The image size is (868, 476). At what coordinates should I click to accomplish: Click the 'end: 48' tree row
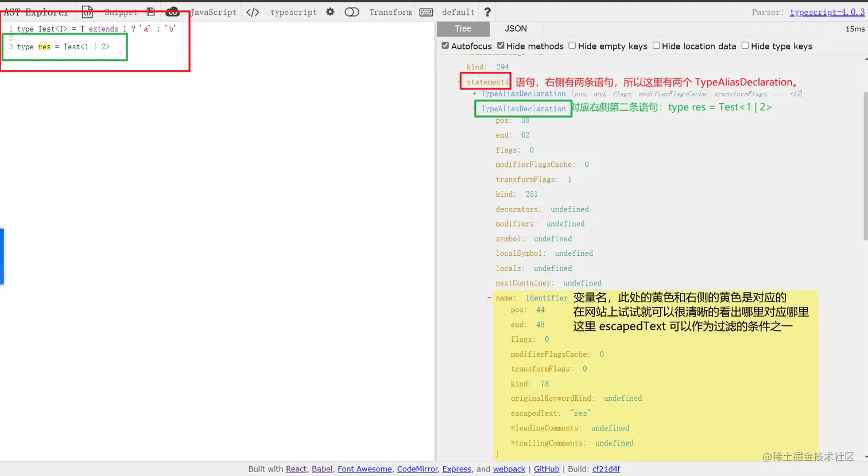[x=528, y=325]
